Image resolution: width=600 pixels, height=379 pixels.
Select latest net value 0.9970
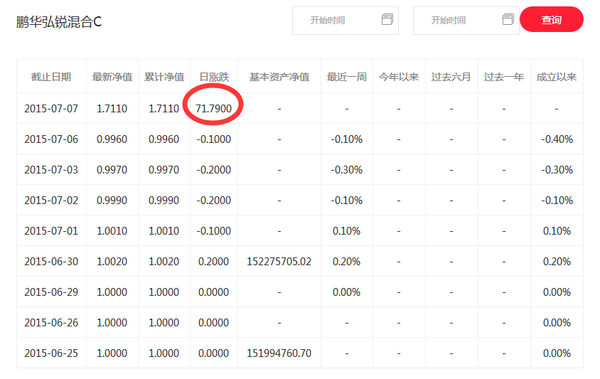(112, 170)
